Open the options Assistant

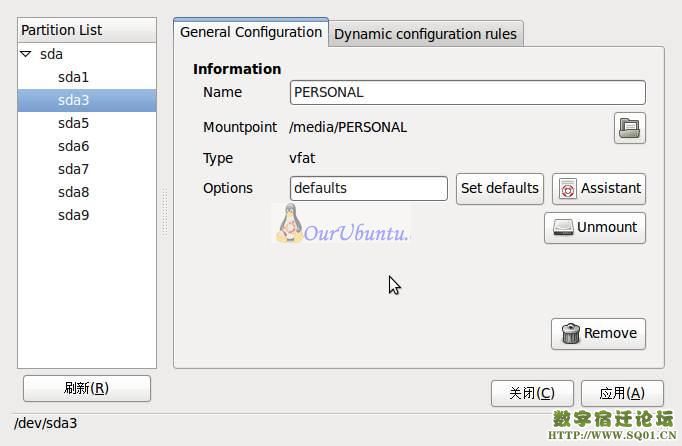(598, 188)
